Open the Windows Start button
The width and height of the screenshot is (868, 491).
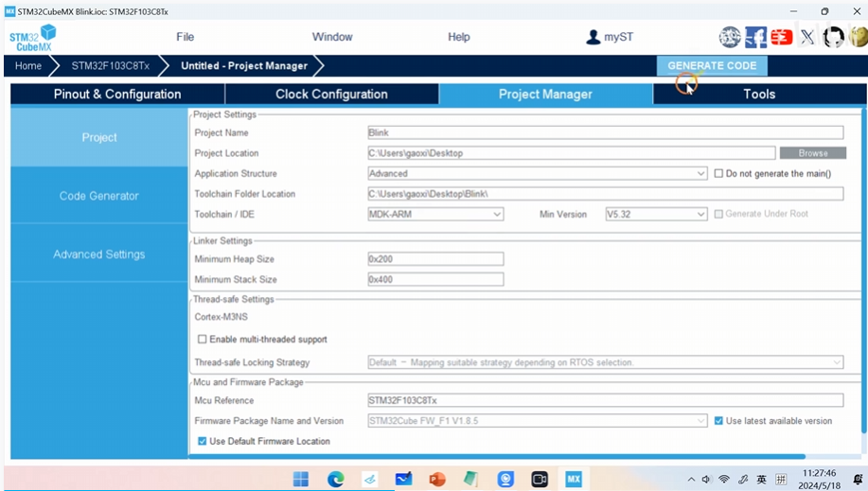coord(301,479)
